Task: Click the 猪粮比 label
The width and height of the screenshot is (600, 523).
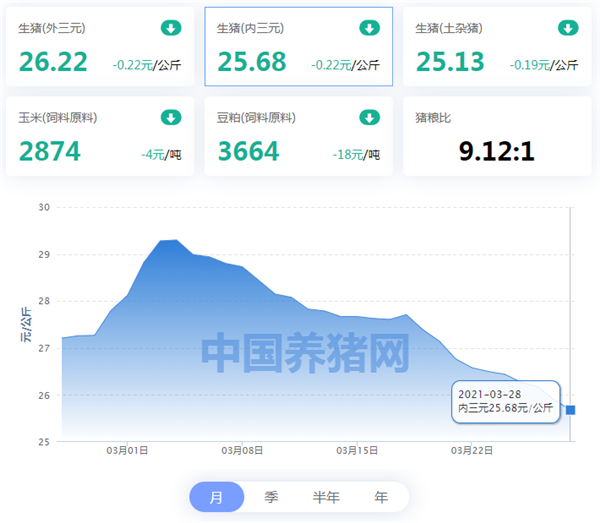Action: point(433,118)
